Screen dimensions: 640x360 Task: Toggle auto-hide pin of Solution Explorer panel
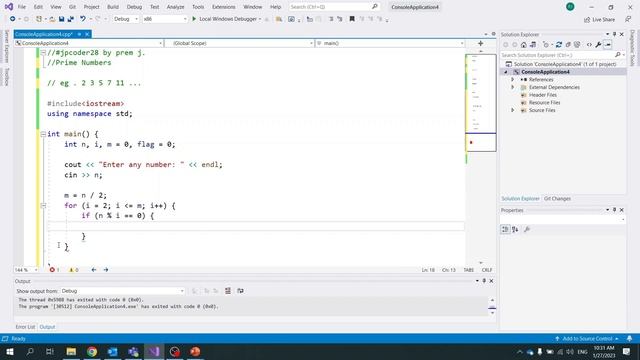[614, 34]
